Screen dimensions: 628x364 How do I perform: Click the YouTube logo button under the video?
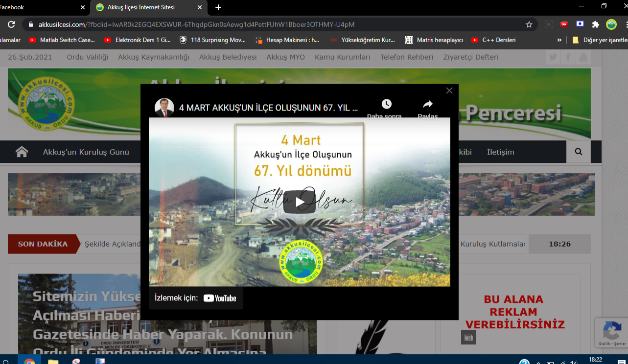[220, 298]
